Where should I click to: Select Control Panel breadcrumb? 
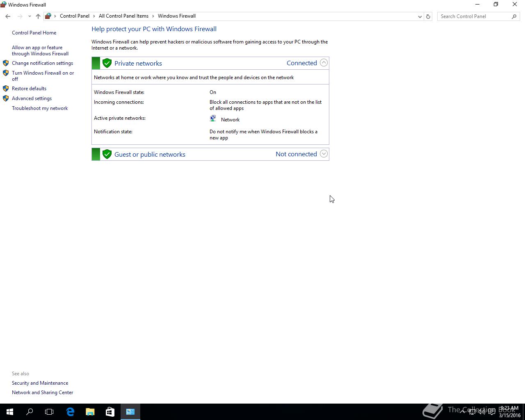click(75, 16)
